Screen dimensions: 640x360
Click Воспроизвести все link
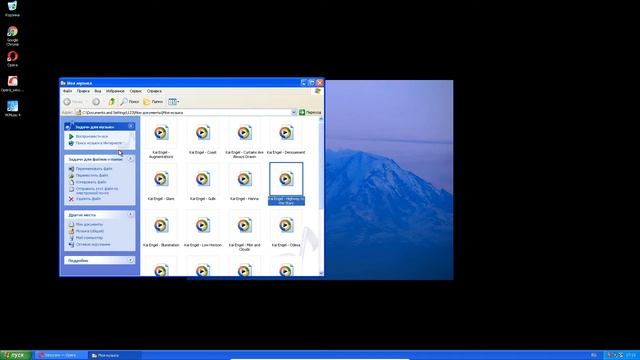pyautogui.click(x=92, y=136)
